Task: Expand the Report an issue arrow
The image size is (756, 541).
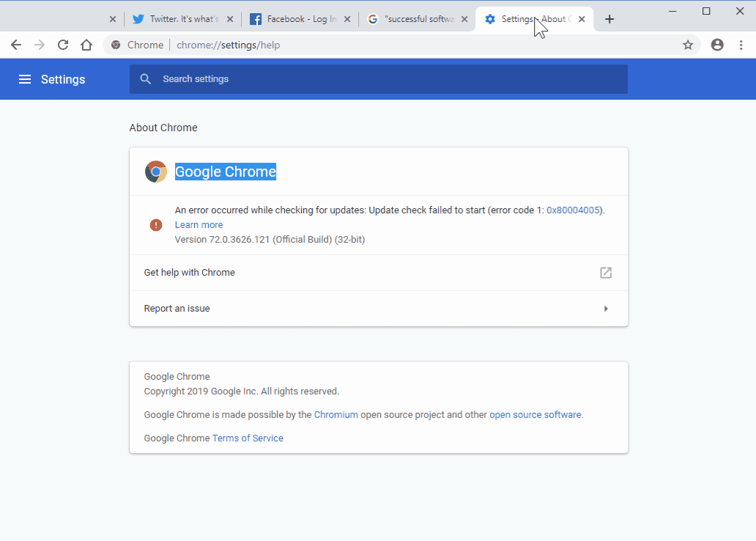Action: (606, 309)
